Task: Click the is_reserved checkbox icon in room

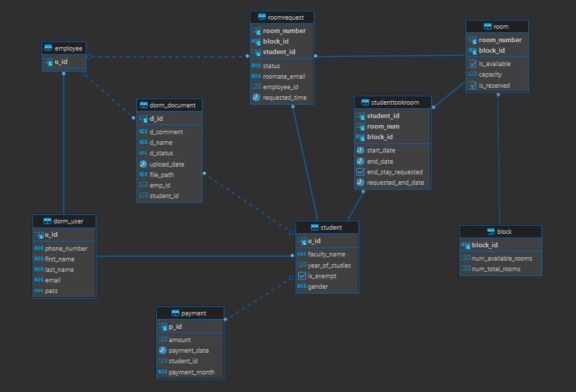Action: click(x=473, y=86)
